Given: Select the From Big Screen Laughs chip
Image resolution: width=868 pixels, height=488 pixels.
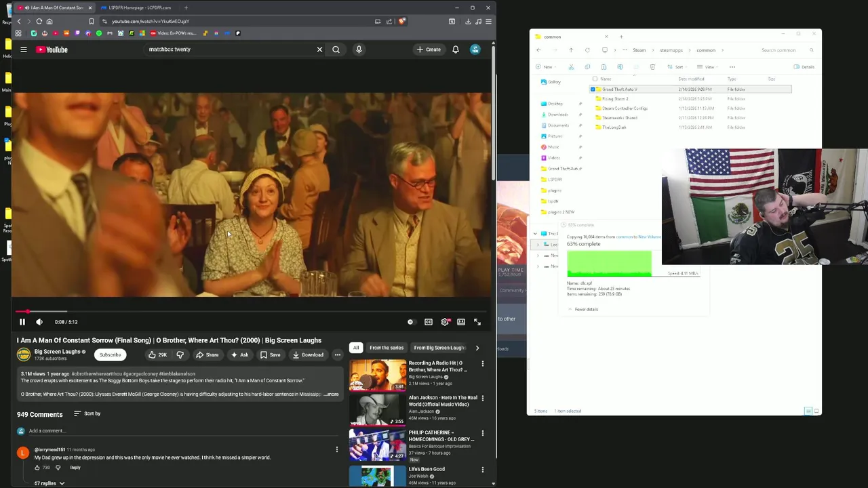Looking at the screenshot, I should coord(439,348).
